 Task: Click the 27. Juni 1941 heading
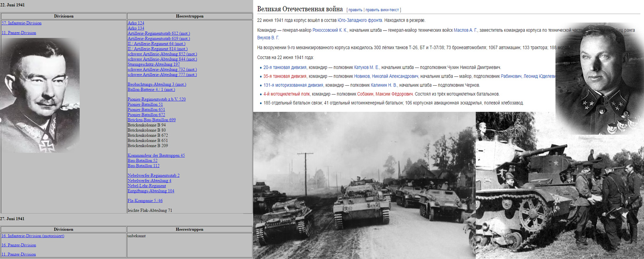tap(12, 219)
